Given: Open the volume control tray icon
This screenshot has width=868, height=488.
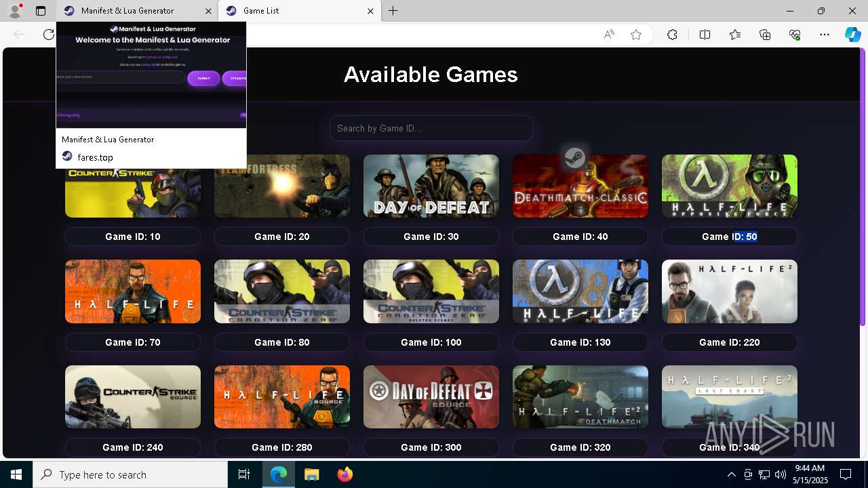Looking at the screenshot, I should click(781, 474).
